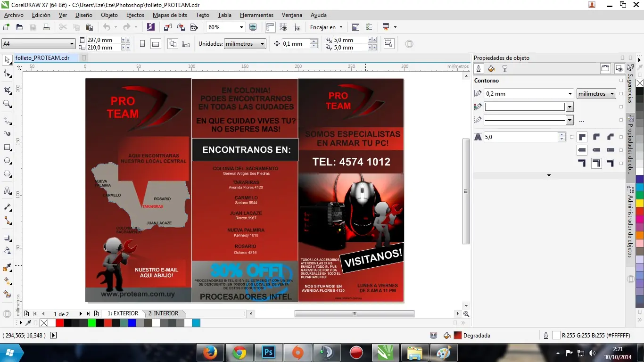Go to next page arrow
Image resolution: width=644 pixels, height=362 pixels.
click(81, 313)
